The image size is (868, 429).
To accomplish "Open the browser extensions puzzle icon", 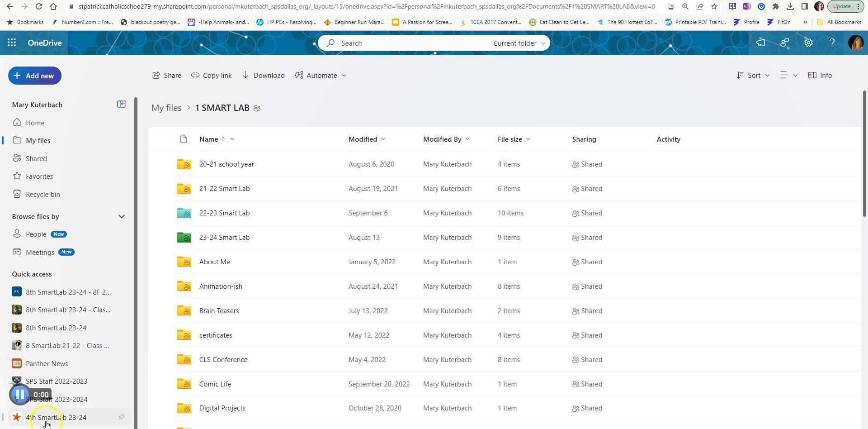I will coord(776,6).
